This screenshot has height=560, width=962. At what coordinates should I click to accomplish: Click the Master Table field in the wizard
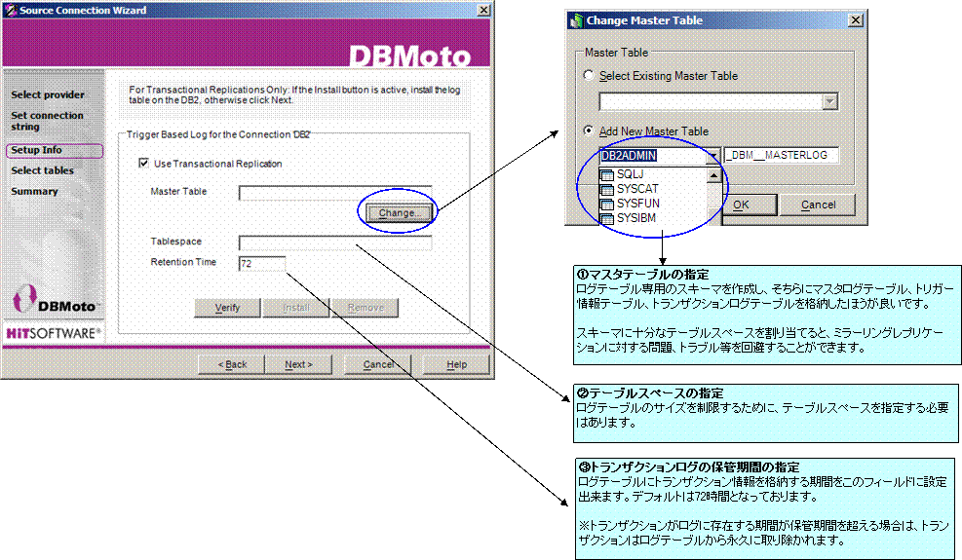tap(335, 193)
